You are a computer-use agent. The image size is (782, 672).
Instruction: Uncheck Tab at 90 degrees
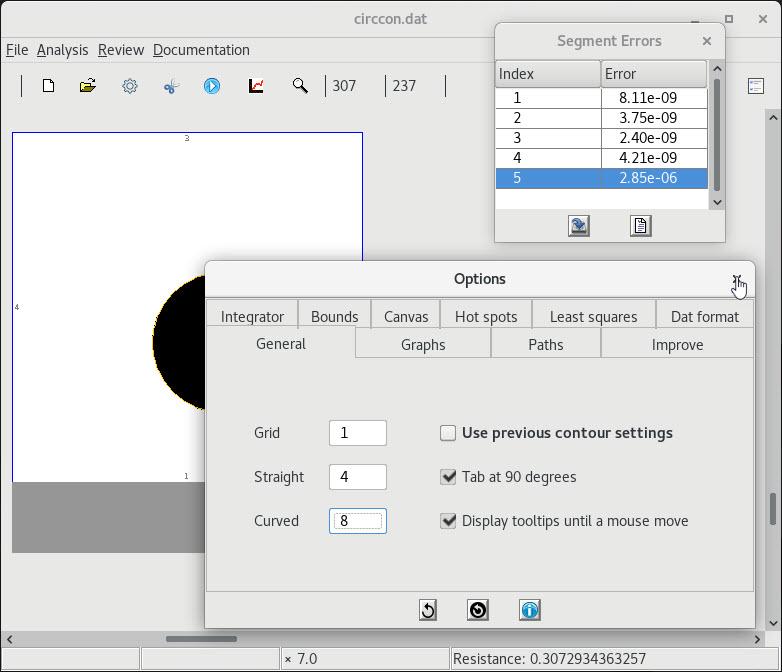click(x=448, y=477)
